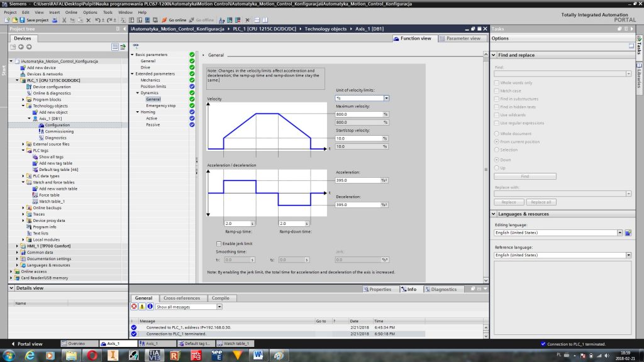The image size is (644, 362).
Task: Select the Whole document radio button
Action: coord(497,133)
